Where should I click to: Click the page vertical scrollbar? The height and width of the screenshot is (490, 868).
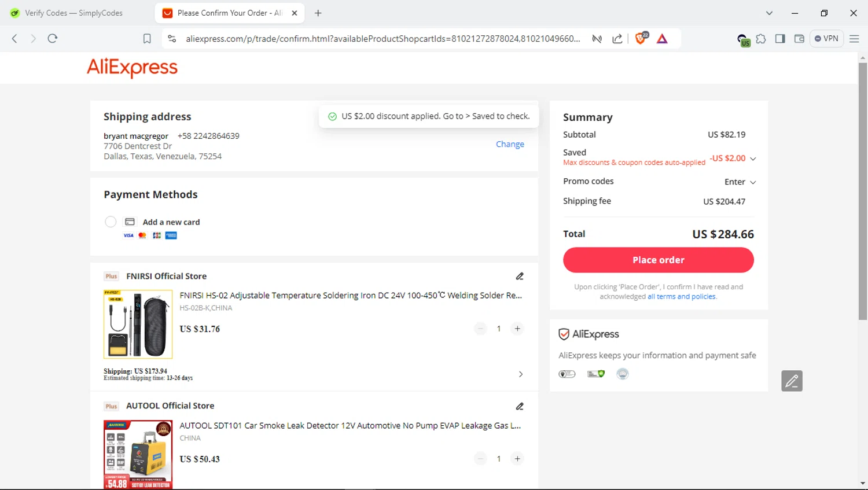point(863,191)
